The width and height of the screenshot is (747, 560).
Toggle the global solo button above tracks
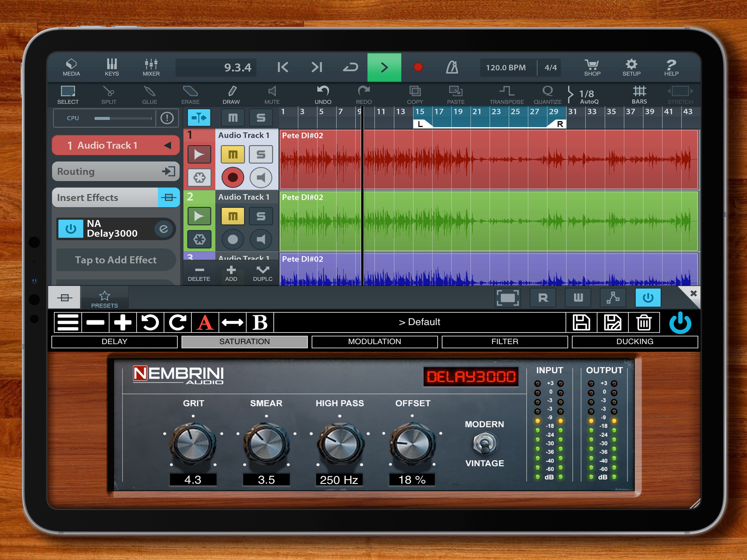pyautogui.click(x=261, y=118)
